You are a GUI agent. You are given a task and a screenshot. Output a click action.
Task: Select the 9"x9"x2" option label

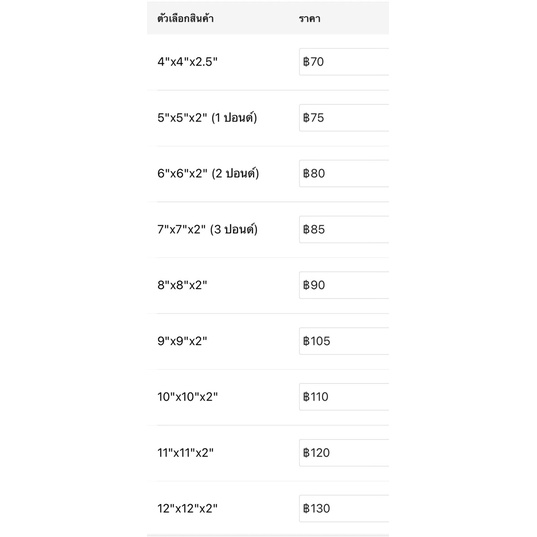tap(182, 341)
